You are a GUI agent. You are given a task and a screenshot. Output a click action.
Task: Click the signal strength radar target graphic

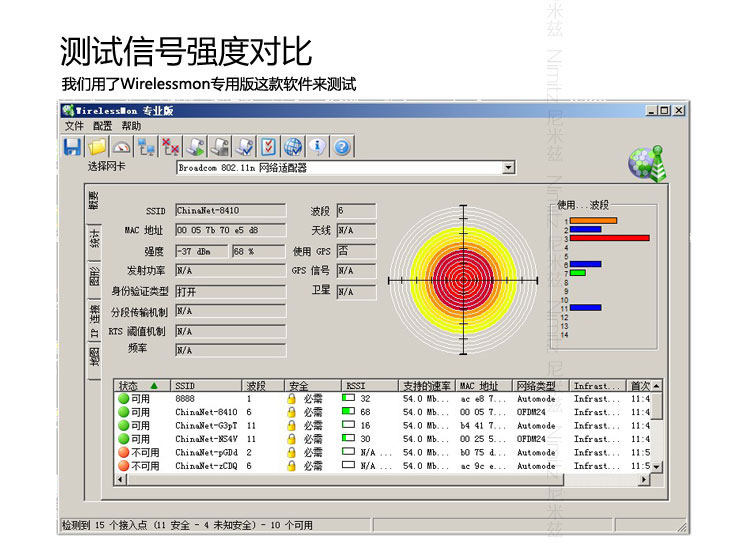[x=463, y=280]
